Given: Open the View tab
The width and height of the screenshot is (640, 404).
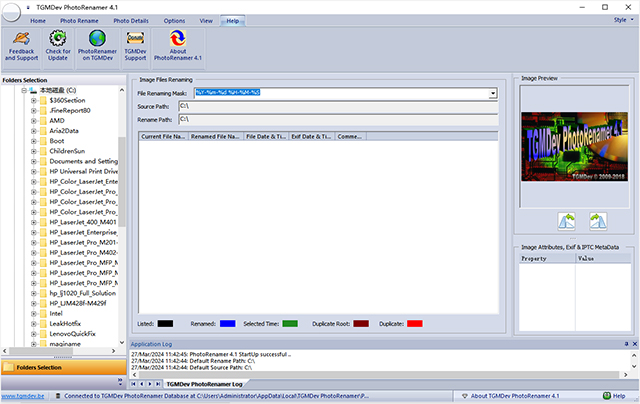Looking at the screenshot, I should [x=206, y=21].
